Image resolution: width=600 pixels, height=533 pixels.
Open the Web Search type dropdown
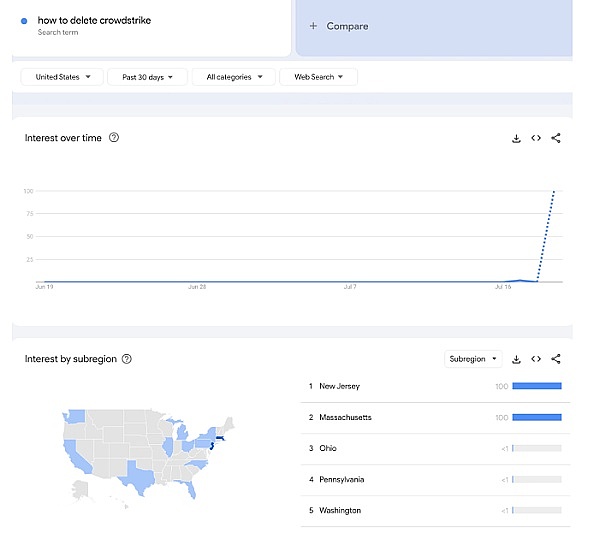pos(318,77)
